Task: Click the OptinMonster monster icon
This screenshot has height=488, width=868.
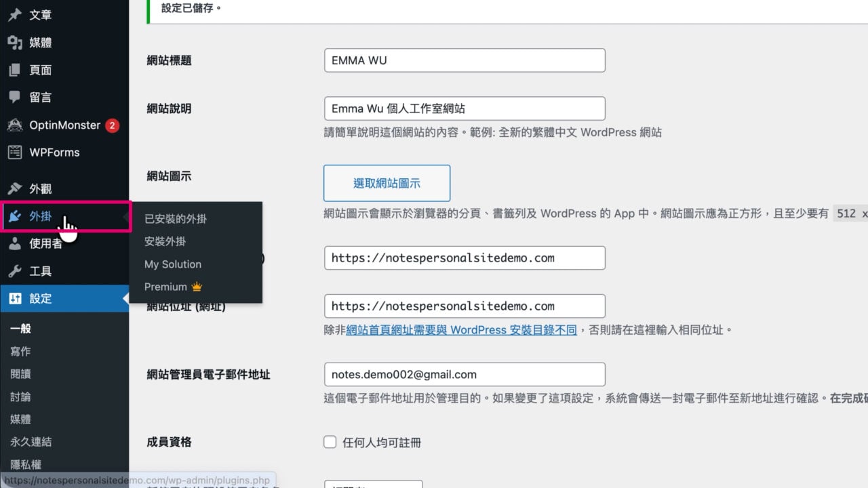Action: point(15,125)
